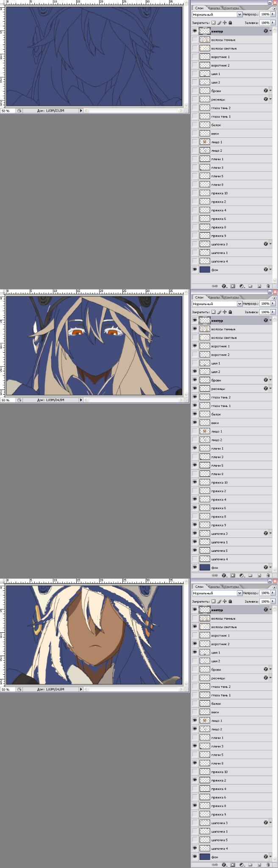Switch to Контуры tab, orange-eyed document's panel
Screen dimensions: 278x868
pyautogui.click(x=231, y=298)
